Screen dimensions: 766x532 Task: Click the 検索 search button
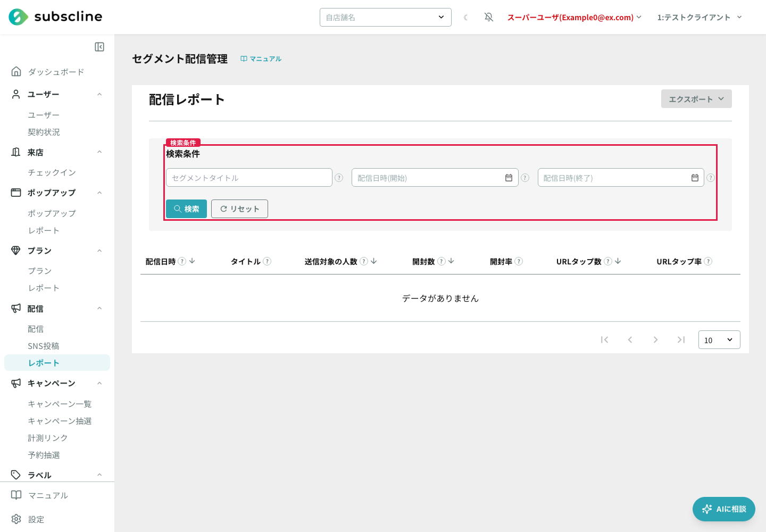click(x=186, y=209)
